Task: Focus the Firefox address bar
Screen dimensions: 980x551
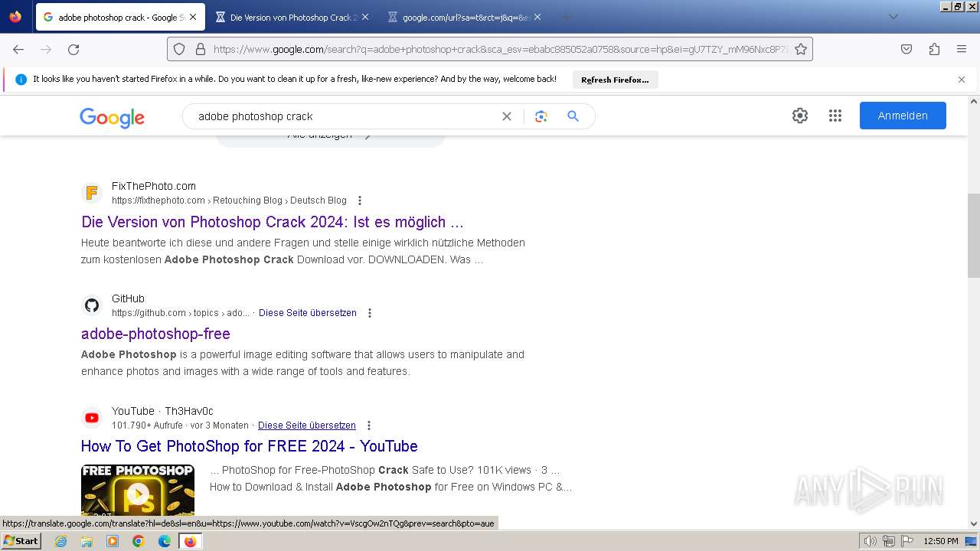Action: pyautogui.click(x=500, y=49)
